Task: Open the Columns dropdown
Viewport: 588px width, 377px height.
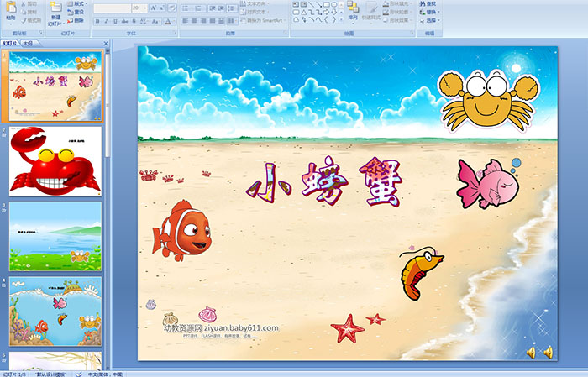Action: click(232, 21)
